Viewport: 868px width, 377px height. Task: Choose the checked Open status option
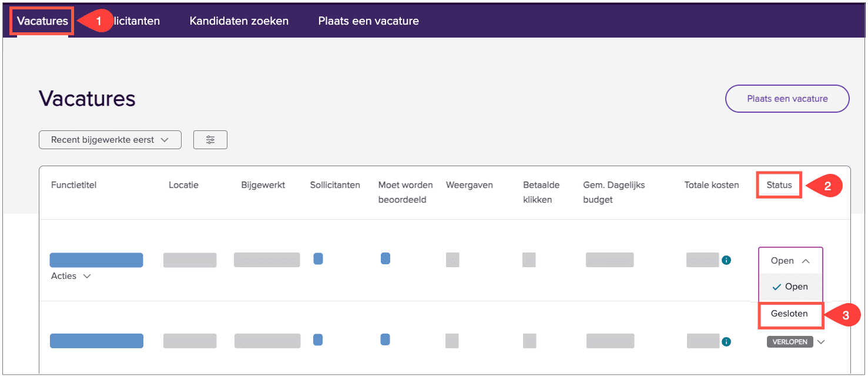tap(790, 287)
